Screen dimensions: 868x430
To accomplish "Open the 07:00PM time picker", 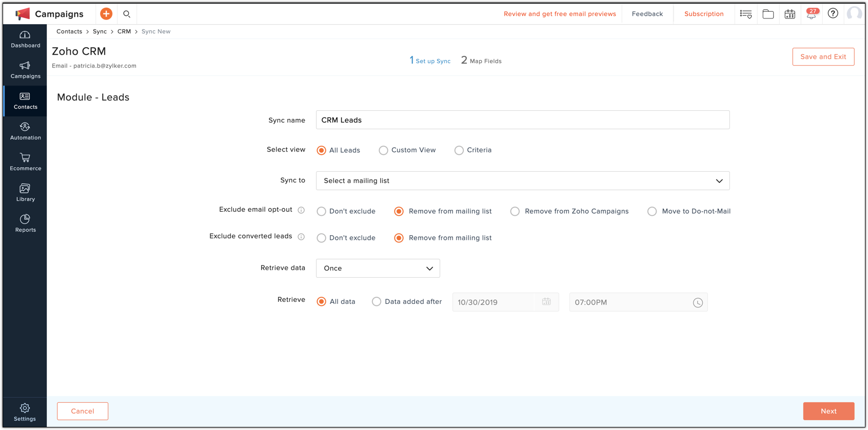I will (x=638, y=302).
